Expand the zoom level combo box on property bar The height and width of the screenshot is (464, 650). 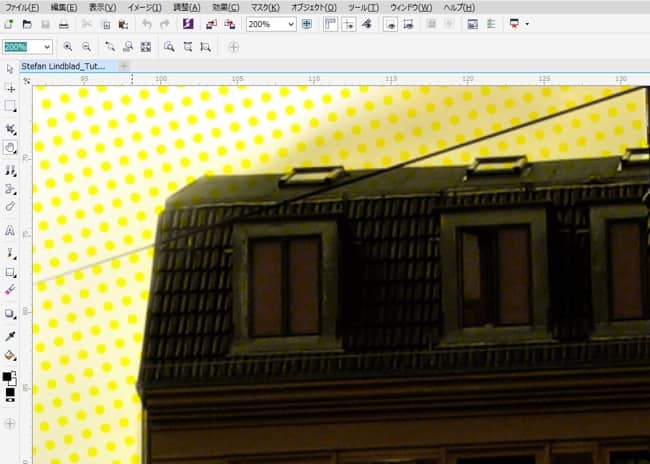(x=47, y=46)
